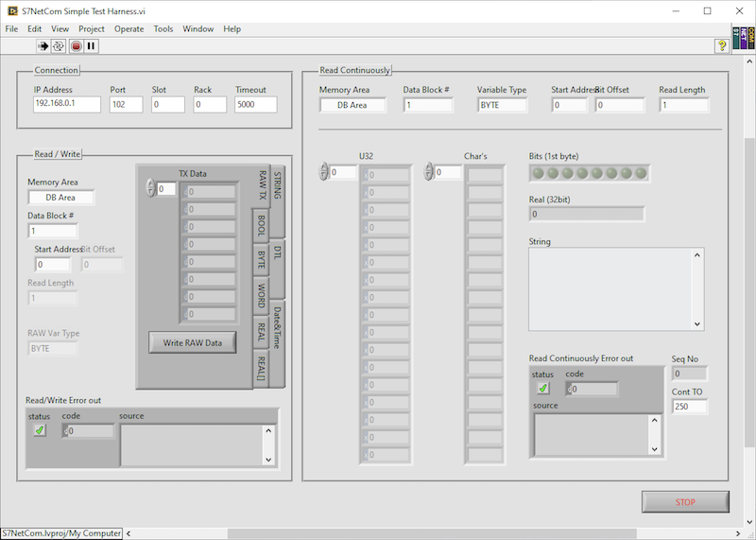Pause the VI with the pause icon

click(91, 46)
